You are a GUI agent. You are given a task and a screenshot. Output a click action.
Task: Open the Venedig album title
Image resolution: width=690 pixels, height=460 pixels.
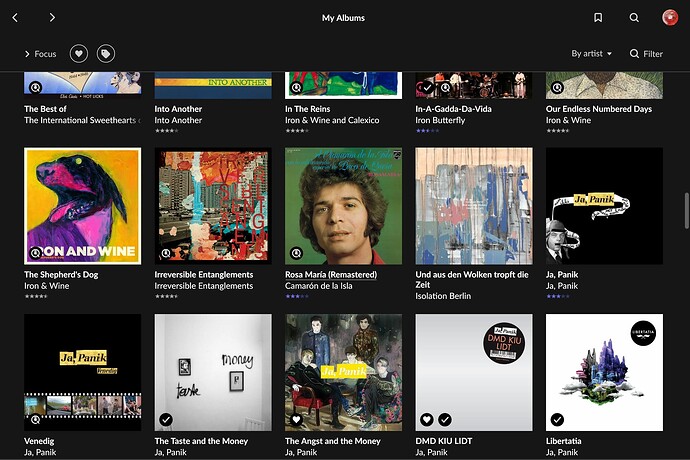coord(39,441)
